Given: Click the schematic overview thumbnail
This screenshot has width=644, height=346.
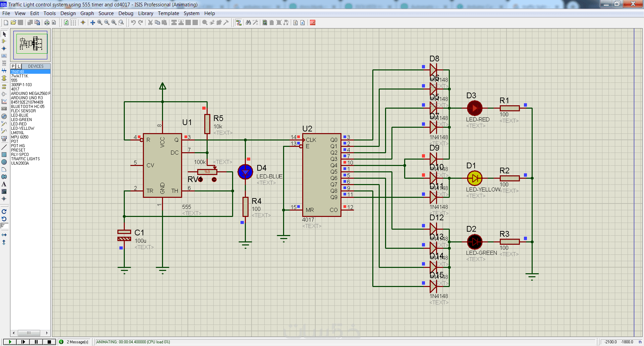Looking at the screenshot, I should pos(31,45).
